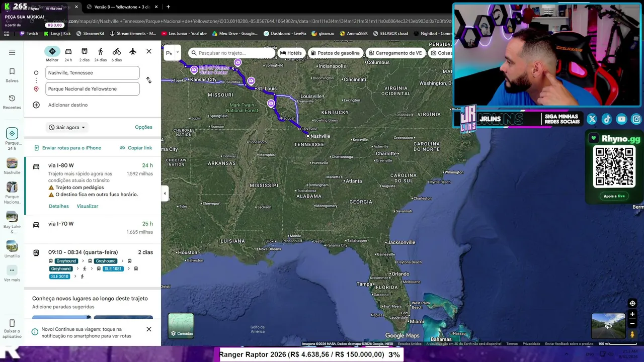Open the StreamerKit bookmark
This screenshot has width=644, height=362.
[90, 34]
